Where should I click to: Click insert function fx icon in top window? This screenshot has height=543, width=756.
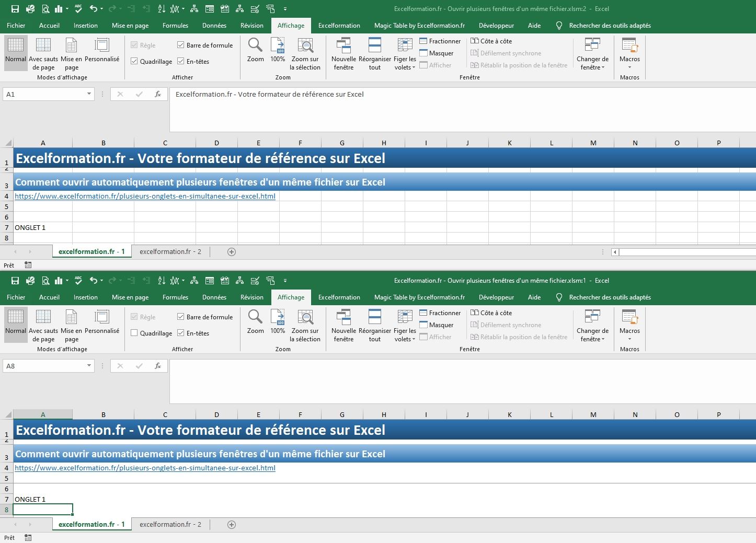(x=157, y=94)
